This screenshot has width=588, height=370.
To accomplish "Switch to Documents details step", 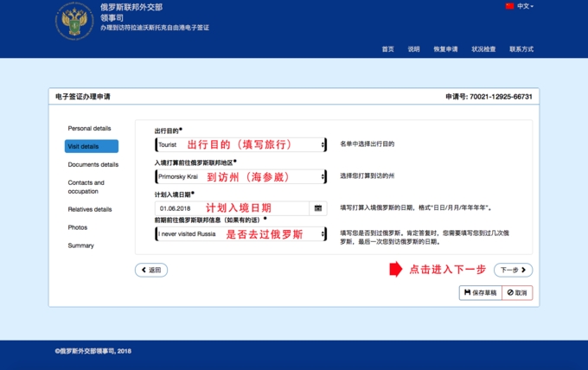I will click(x=93, y=164).
